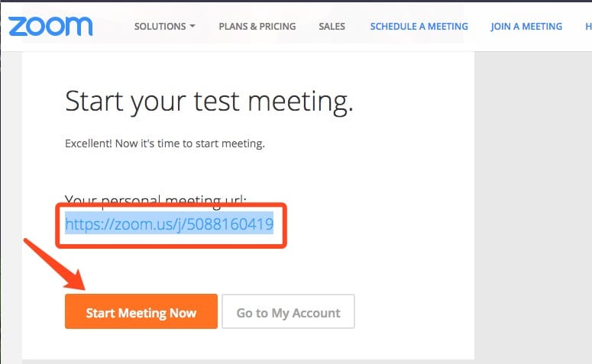Click the Go to My Account button
Viewport: 592px width, 364px height.
288,312
